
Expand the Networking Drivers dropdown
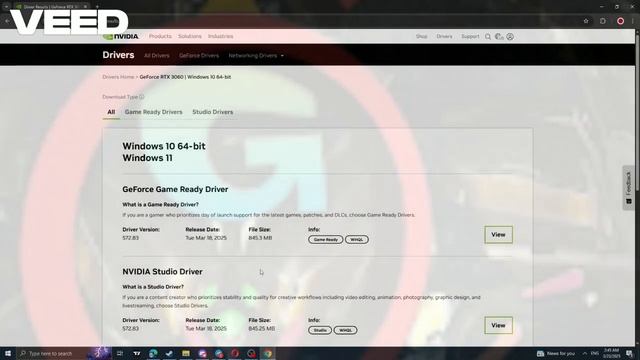[256, 56]
